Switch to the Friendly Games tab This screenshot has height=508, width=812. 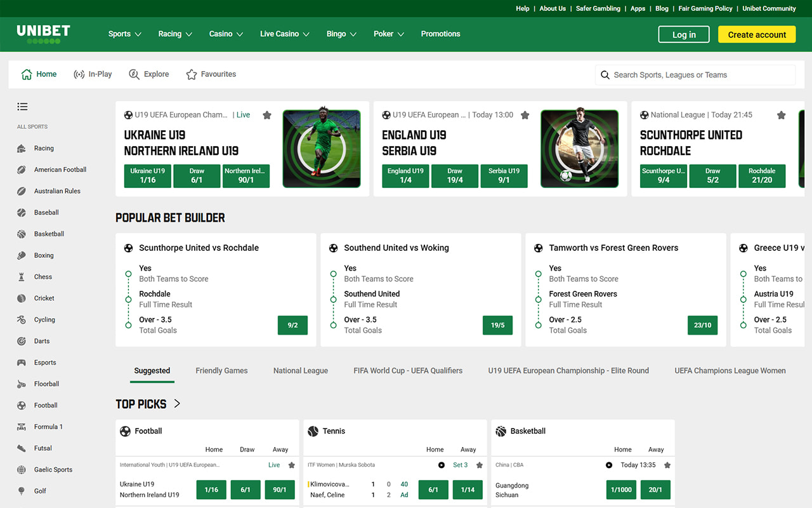(221, 371)
